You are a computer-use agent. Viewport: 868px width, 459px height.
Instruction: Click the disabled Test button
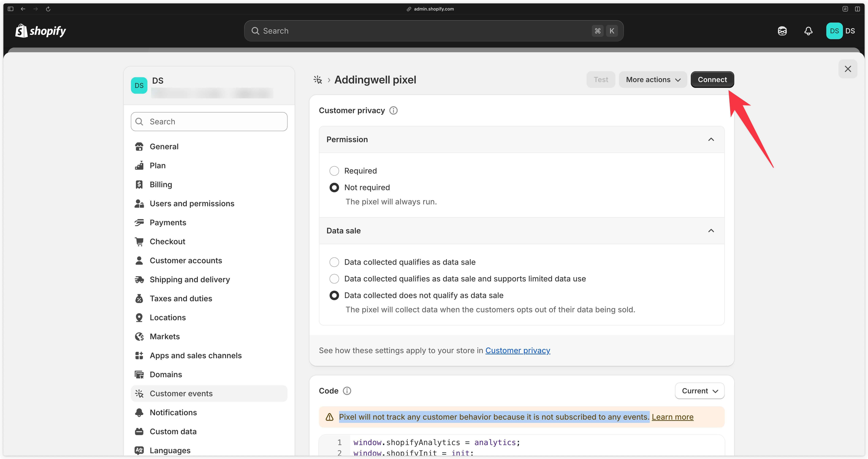[x=600, y=80]
